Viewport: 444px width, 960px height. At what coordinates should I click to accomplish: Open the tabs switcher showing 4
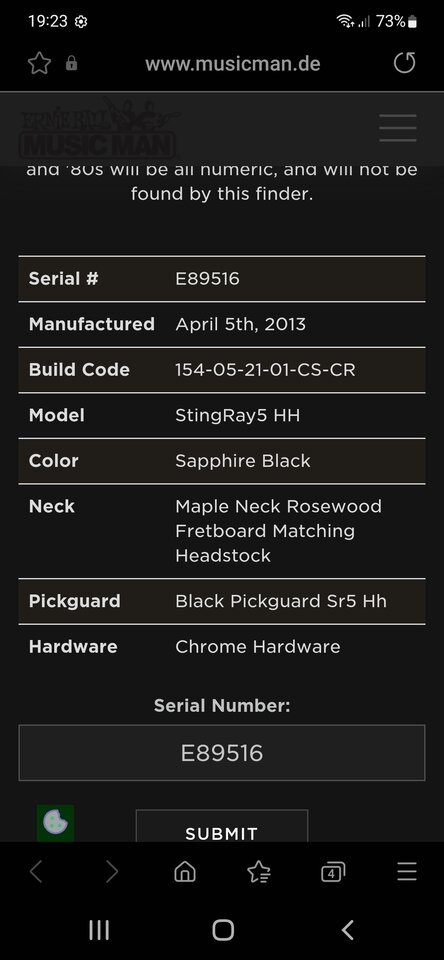[333, 872]
